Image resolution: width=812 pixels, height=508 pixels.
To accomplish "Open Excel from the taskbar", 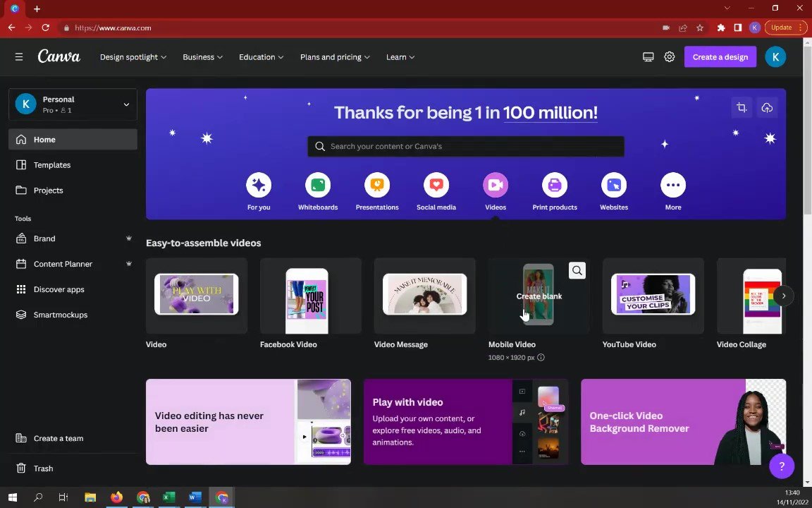I will (169, 497).
